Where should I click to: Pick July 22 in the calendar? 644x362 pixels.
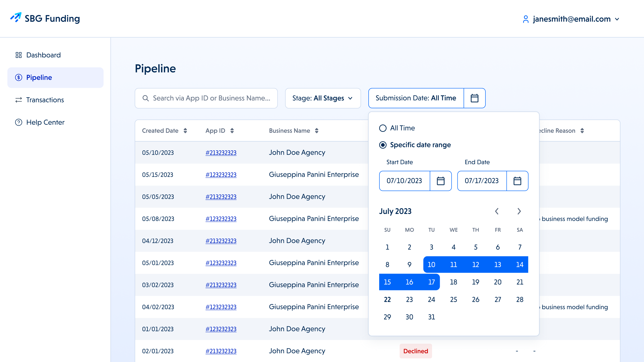click(x=387, y=299)
